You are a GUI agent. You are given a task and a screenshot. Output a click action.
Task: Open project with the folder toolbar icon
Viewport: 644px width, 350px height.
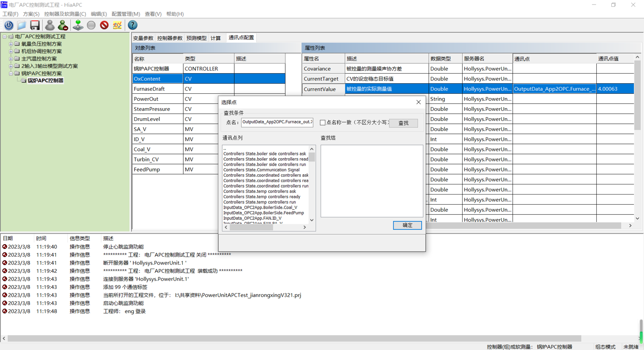click(x=22, y=25)
